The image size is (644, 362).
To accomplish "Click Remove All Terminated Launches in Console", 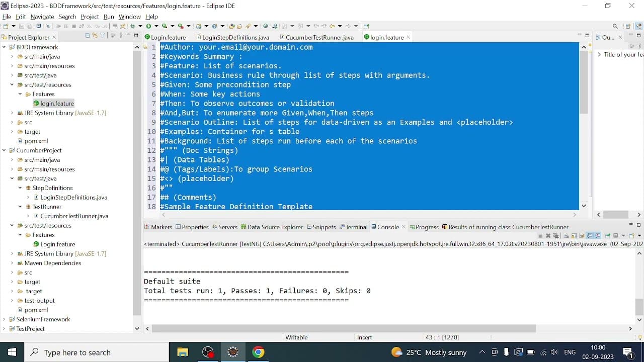I will click(x=556, y=236).
